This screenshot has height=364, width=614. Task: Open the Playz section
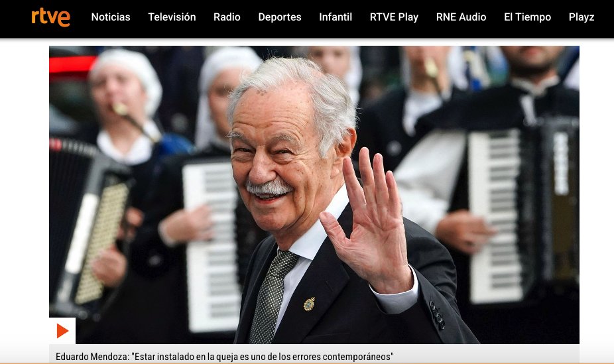click(582, 17)
